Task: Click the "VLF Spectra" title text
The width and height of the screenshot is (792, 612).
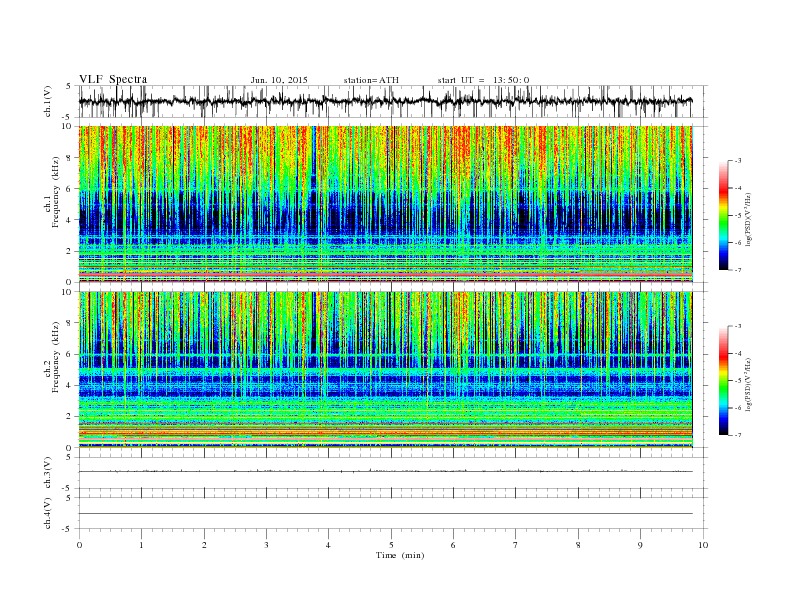Action: (113, 79)
